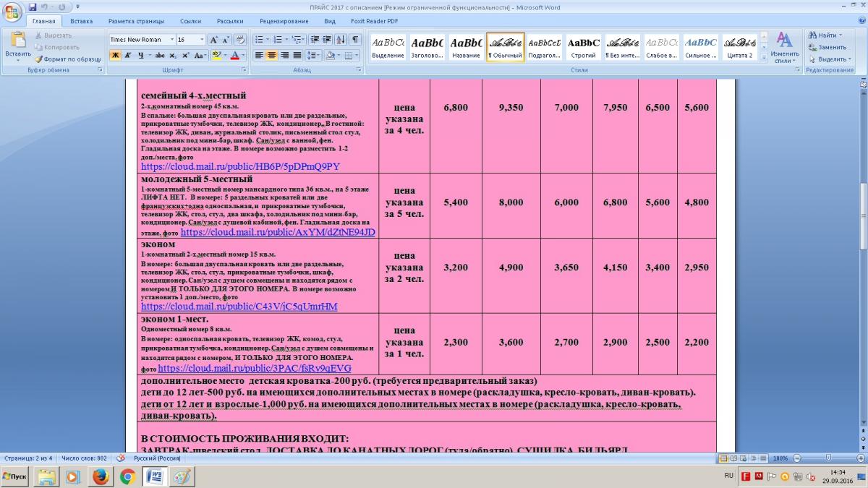Screen dimensions: 868x488
Task: Switch to Print Layout view in status bar
Action: coord(725,458)
